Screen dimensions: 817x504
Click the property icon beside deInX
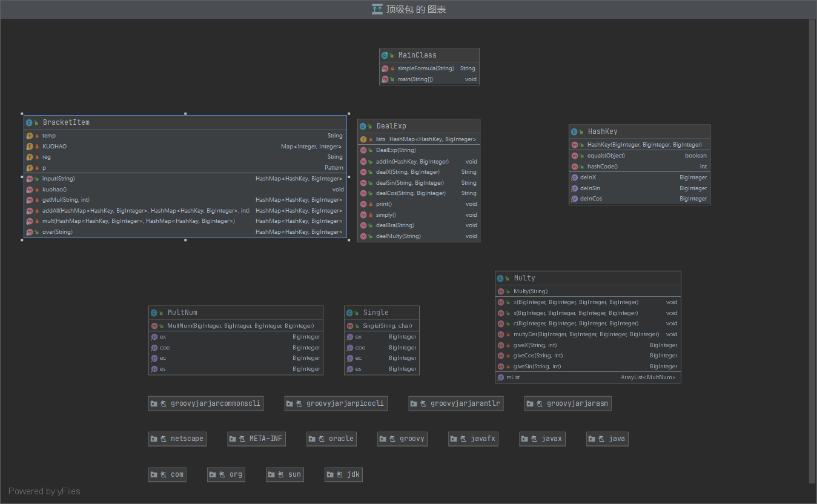click(x=574, y=177)
